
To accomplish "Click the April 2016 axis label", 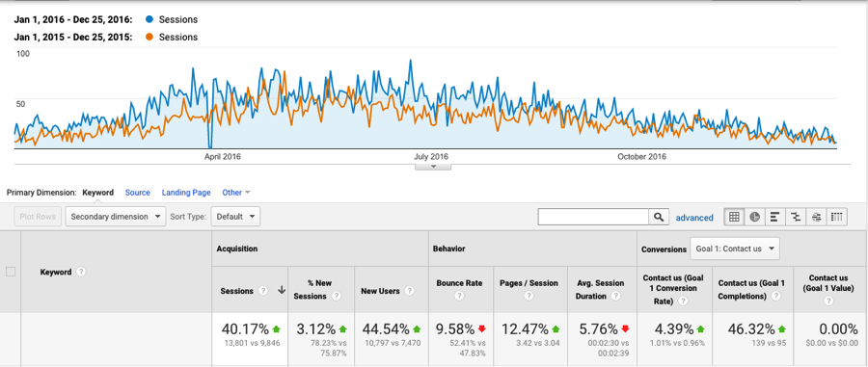I will click(223, 156).
